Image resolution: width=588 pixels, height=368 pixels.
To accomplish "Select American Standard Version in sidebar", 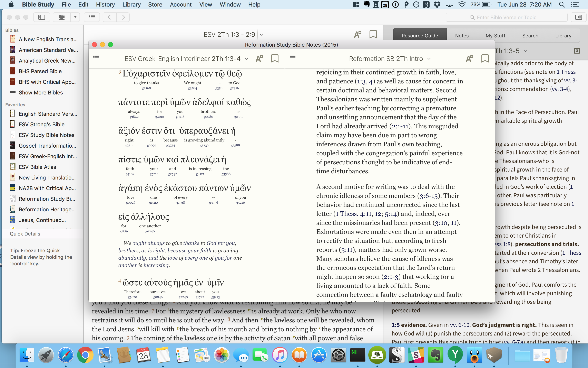I will (44, 50).
